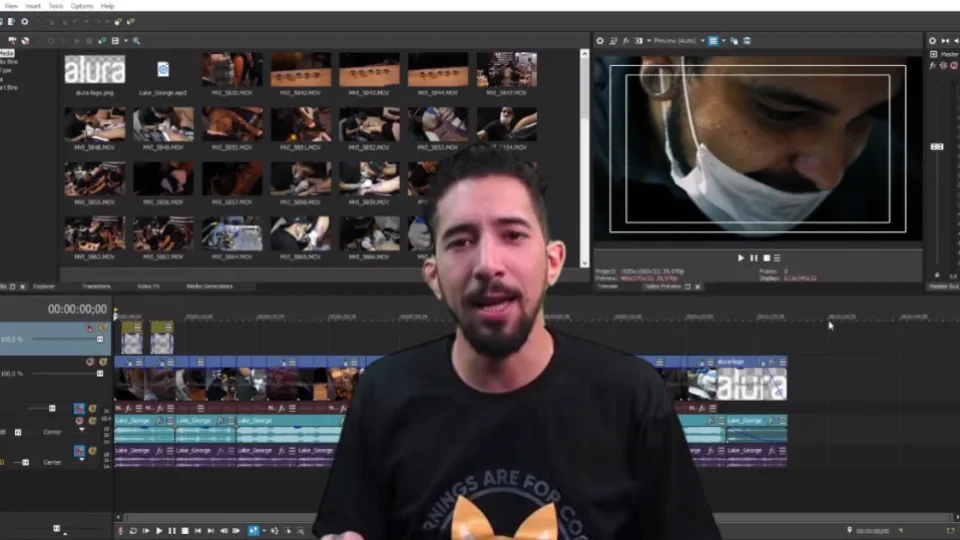Click Play in the timeline transport bar
Screen dimensions: 960x540
click(159, 531)
